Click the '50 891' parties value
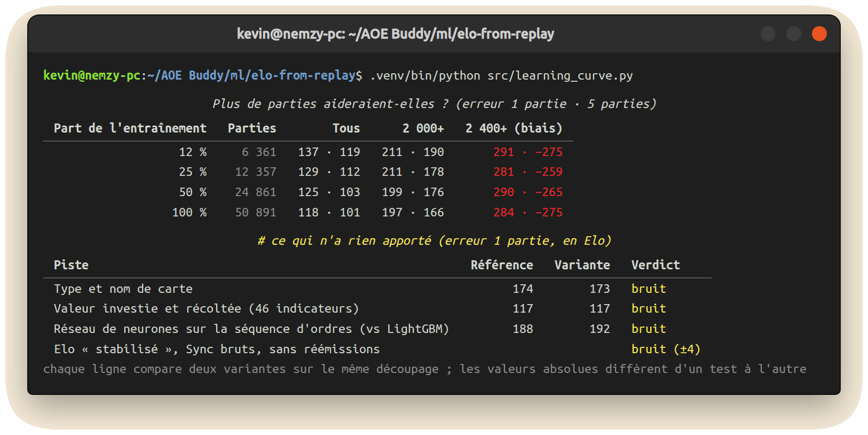 [256, 213]
